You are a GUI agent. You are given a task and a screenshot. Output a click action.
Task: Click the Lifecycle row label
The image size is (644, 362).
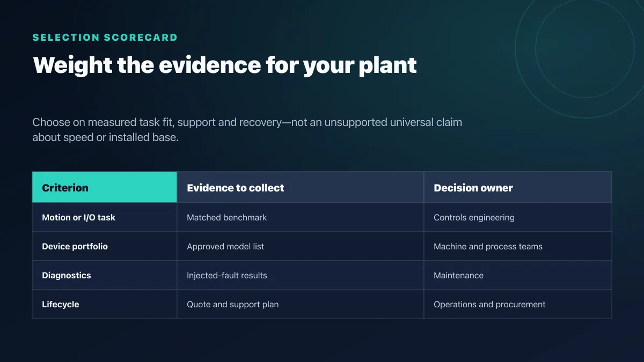105,304
